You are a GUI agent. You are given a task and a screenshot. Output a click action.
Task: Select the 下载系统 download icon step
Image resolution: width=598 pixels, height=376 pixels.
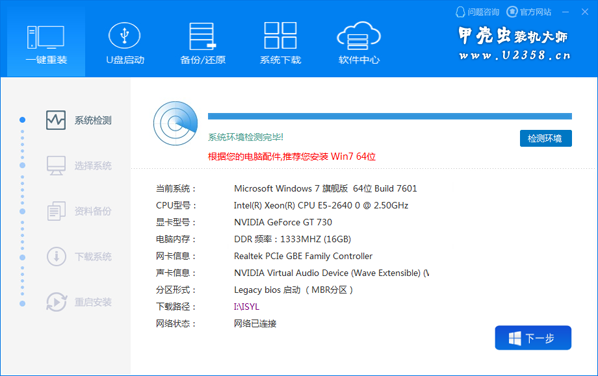pyautogui.click(x=56, y=256)
